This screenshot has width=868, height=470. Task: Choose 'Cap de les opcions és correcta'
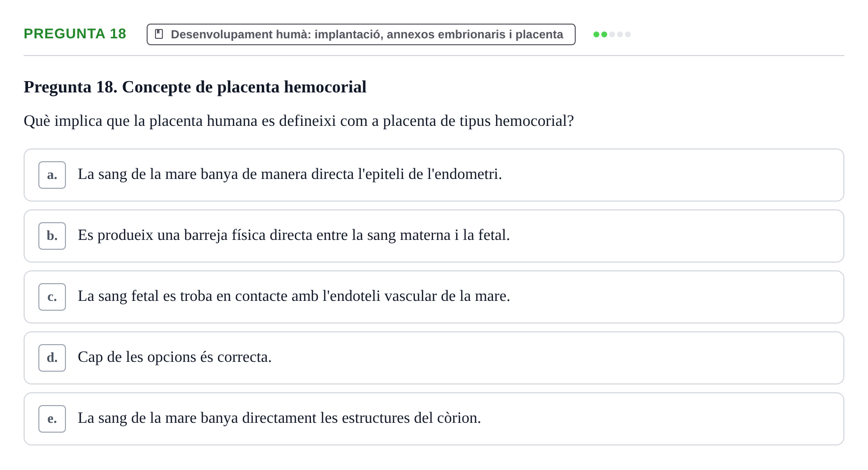coord(434,358)
